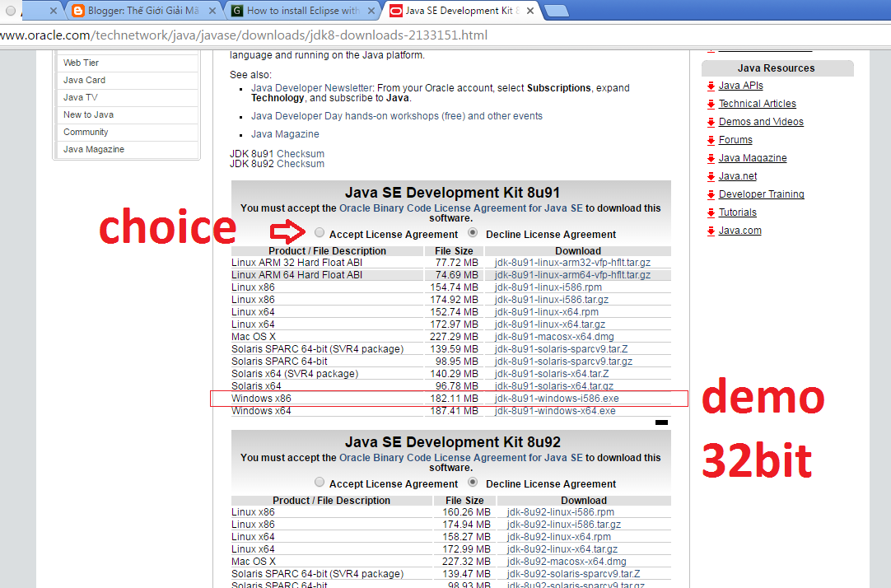Download jdk-8u91-windows-x64.exe
This screenshot has height=588, width=891.
[555, 411]
